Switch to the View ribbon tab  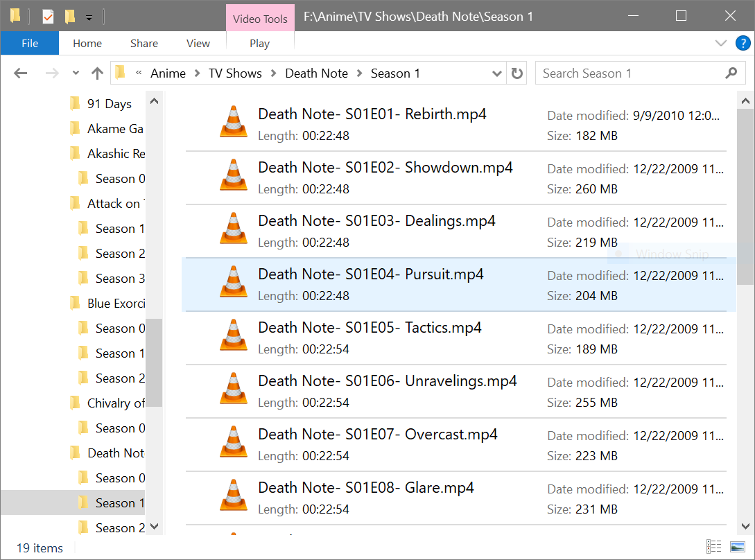[x=198, y=44]
